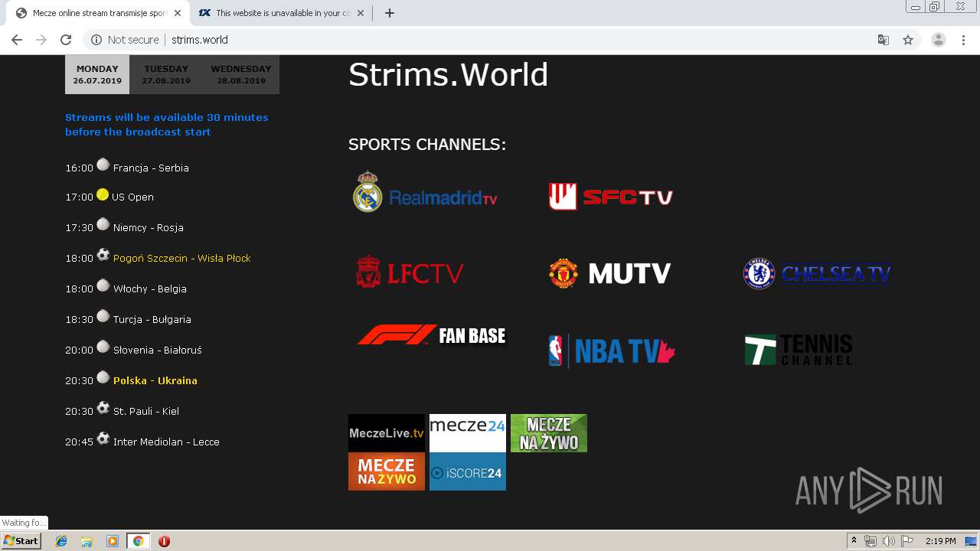Screen dimensions: 980x551
Task: Open the F1 Fan Base channel logo
Action: point(432,335)
